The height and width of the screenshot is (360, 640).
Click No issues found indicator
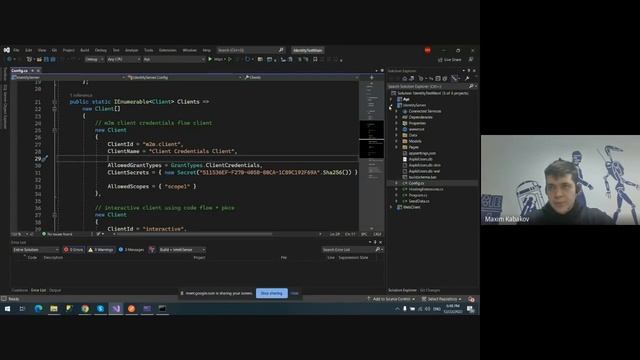coord(57,234)
